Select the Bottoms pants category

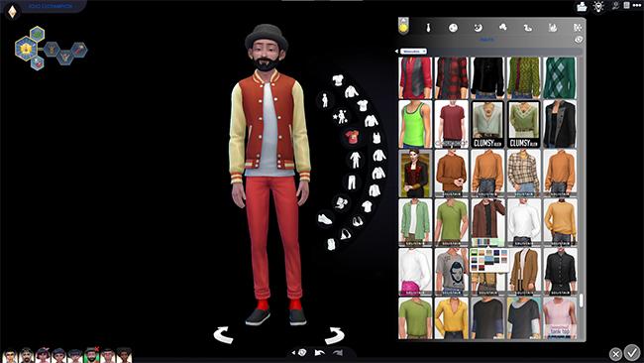pyautogui.click(x=352, y=182)
